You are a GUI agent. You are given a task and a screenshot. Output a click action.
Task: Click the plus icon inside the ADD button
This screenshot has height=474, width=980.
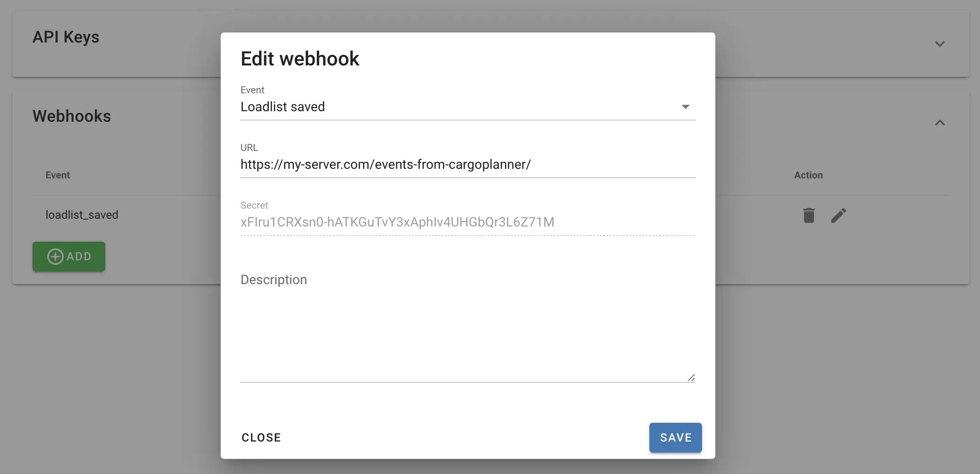click(55, 256)
